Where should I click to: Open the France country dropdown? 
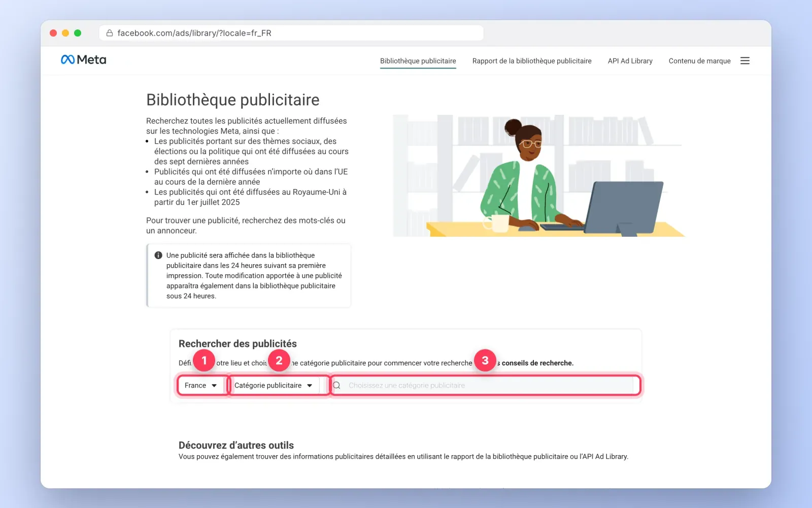[201, 386]
